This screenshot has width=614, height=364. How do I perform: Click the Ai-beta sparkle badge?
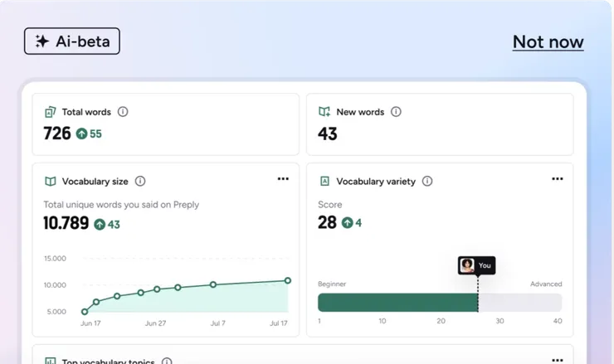pyautogui.click(x=72, y=41)
